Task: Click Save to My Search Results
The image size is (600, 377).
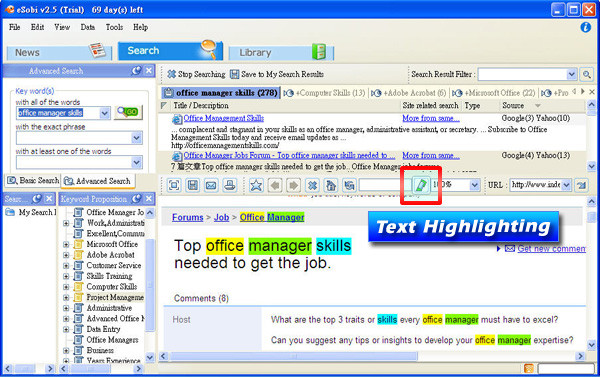Action: [277, 74]
